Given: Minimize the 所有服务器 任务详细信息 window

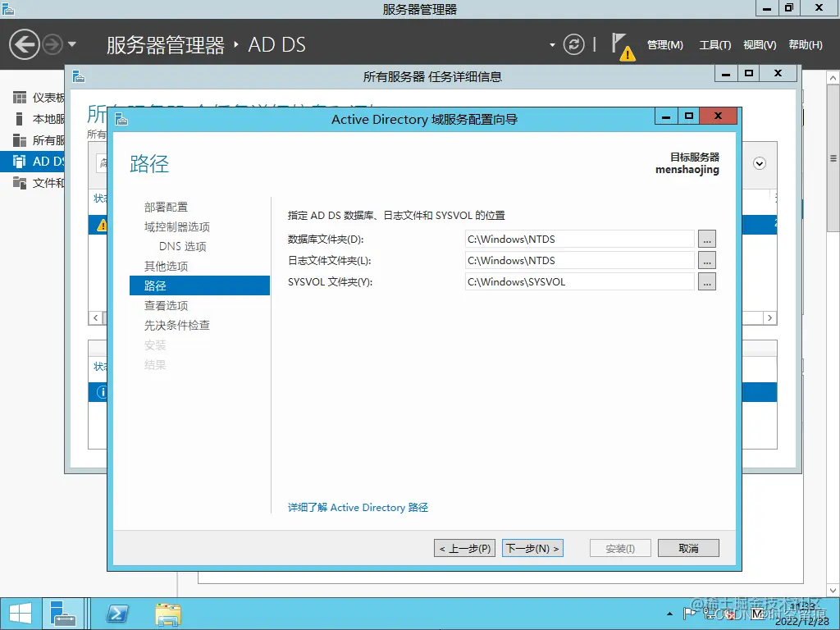Looking at the screenshot, I should tap(726, 73).
